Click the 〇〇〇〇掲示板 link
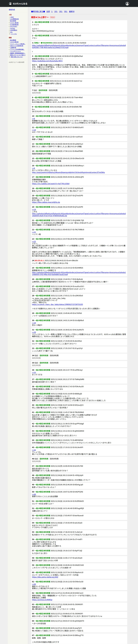Viewport: 138px width, 644px height. tap(14, 42)
